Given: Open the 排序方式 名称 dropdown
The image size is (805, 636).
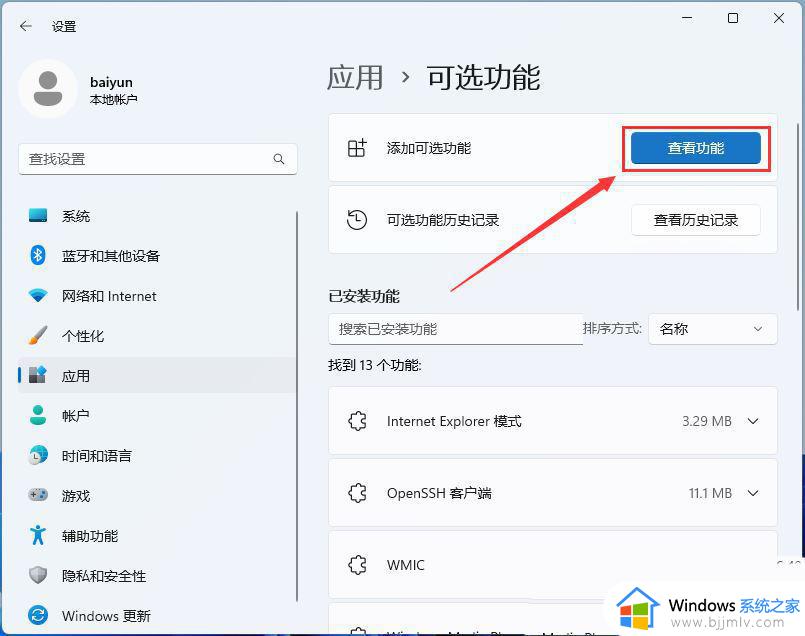Looking at the screenshot, I should (713, 329).
